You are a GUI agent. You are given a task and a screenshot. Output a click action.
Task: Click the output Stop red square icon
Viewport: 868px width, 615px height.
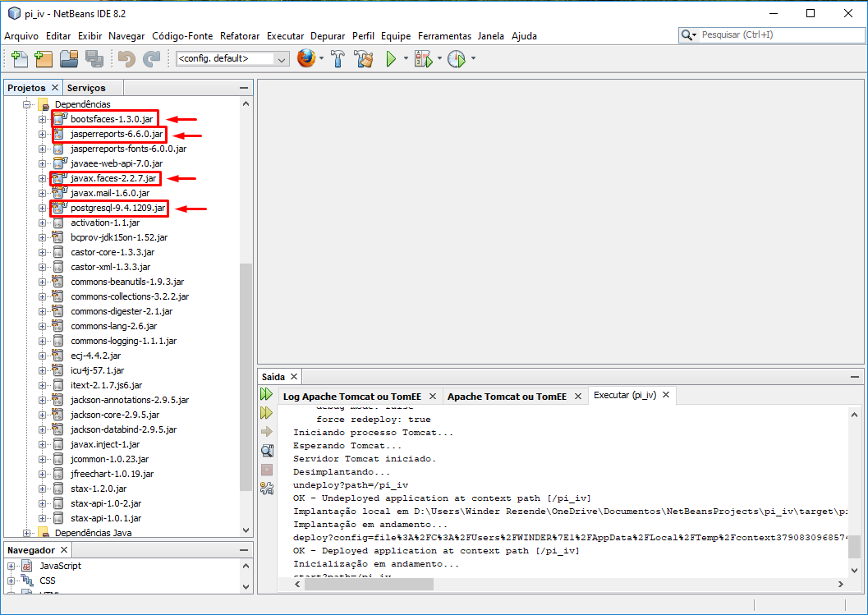tap(267, 470)
